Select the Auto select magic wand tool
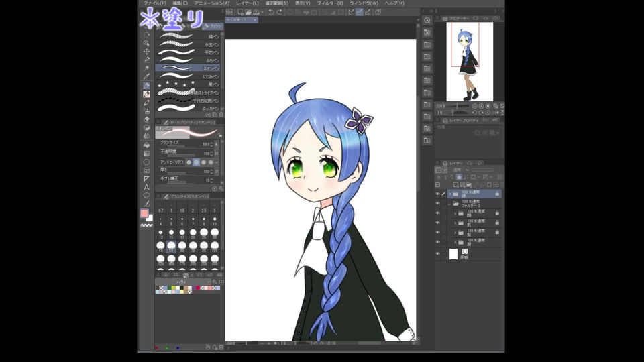 (146, 68)
